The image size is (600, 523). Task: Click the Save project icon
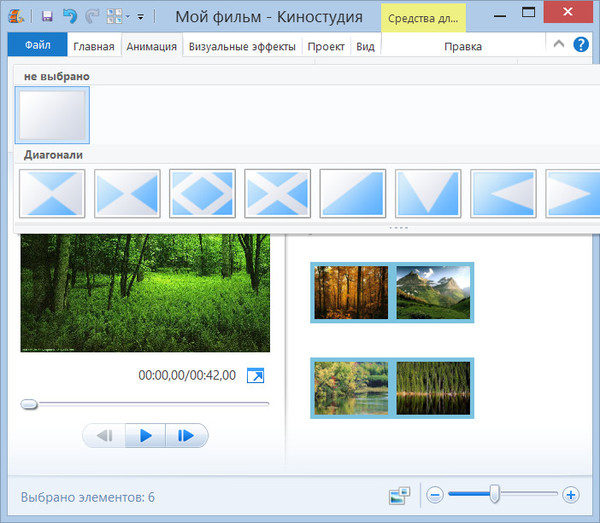(47, 17)
